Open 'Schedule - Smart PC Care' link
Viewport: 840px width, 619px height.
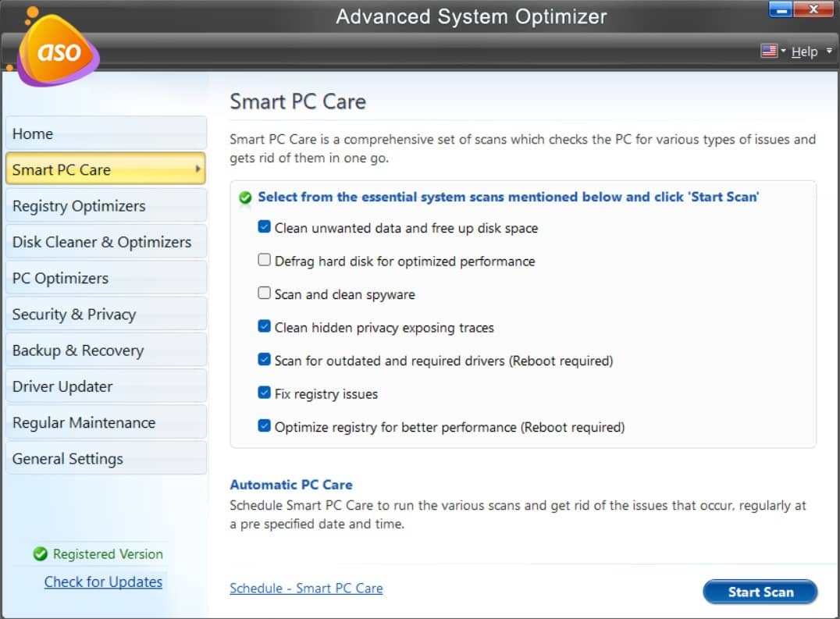coord(306,588)
